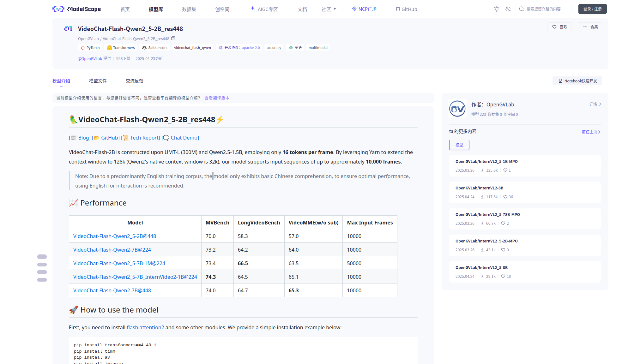Expand the 社区 dropdown menu
Image resolution: width=640 pixels, height=364 pixels.
pyautogui.click(x=329, y=9)
